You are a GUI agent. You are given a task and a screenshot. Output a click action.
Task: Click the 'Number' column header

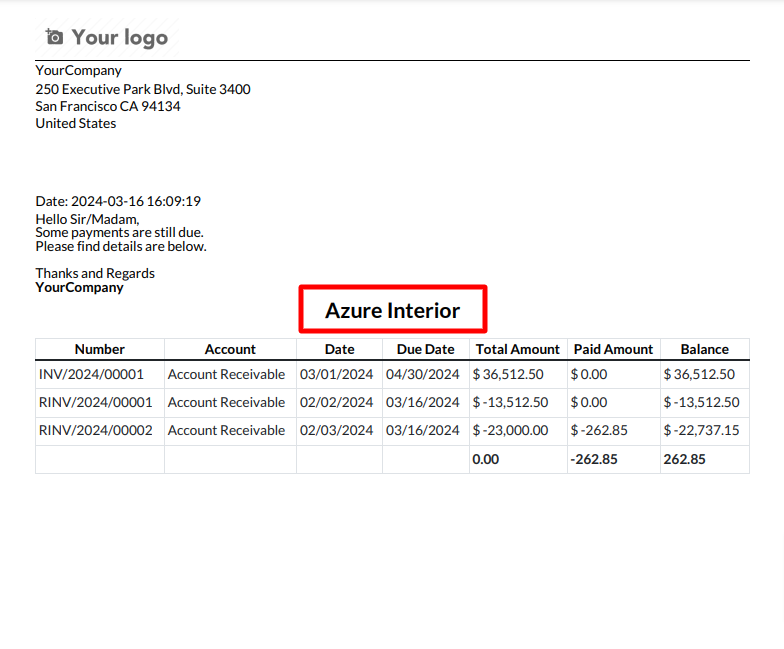(100, 349)
